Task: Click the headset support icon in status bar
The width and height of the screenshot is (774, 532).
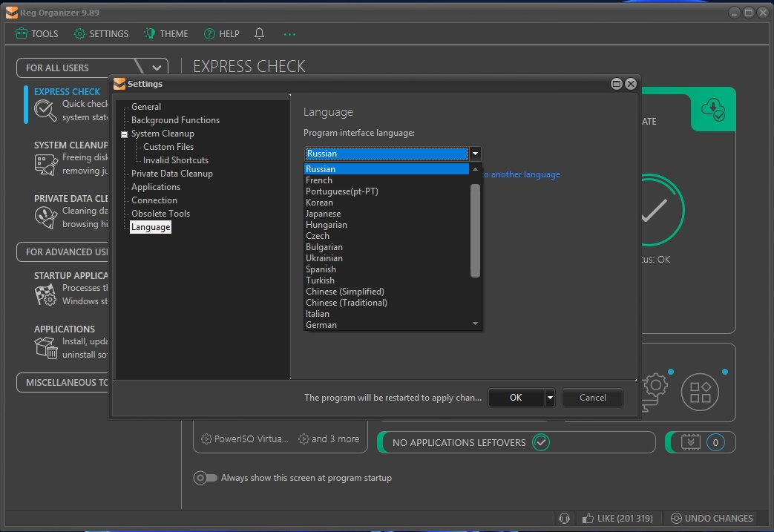Action: (x=564, y=518)
